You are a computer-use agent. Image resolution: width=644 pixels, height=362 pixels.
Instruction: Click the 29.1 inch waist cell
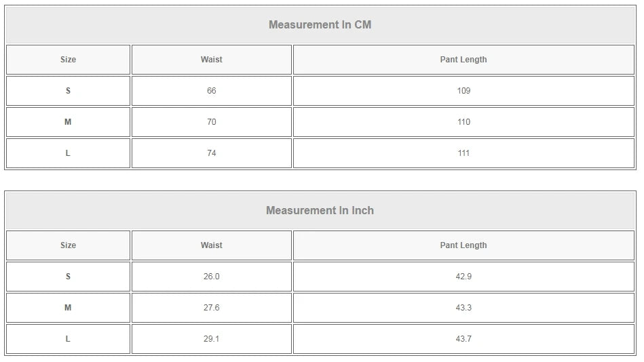(211, 339)
